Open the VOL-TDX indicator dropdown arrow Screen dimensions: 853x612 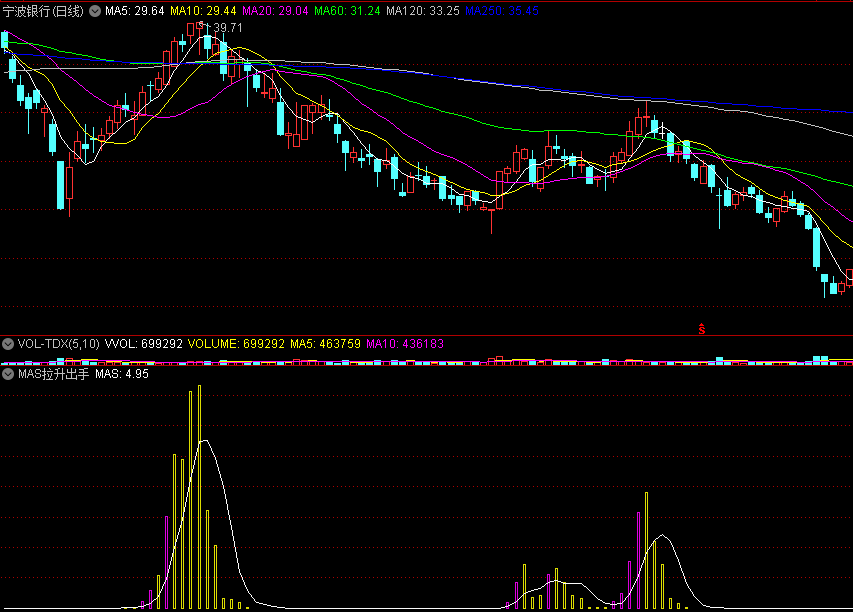(8, 344)
